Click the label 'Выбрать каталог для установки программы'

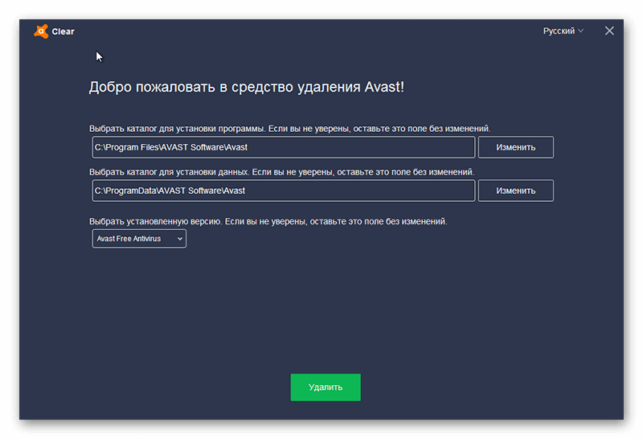(x=177, y=129)
